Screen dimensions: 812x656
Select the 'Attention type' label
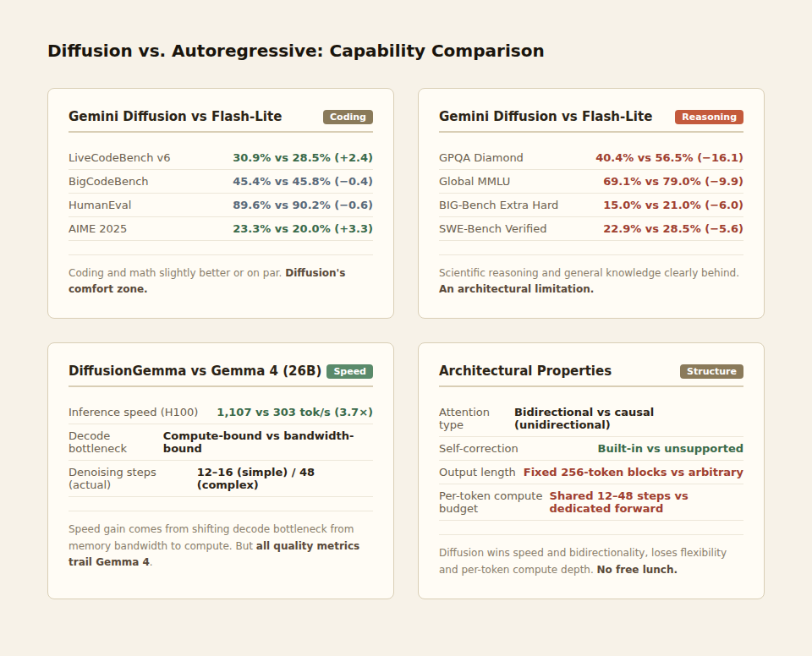(x=464, y=418)
